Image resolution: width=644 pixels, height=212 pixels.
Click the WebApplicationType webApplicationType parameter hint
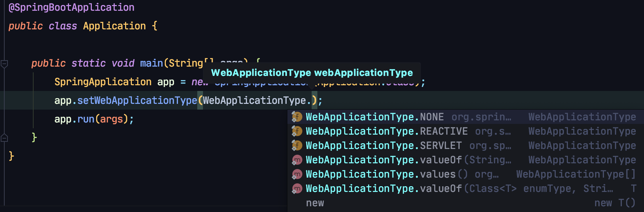tap(312, 73)
